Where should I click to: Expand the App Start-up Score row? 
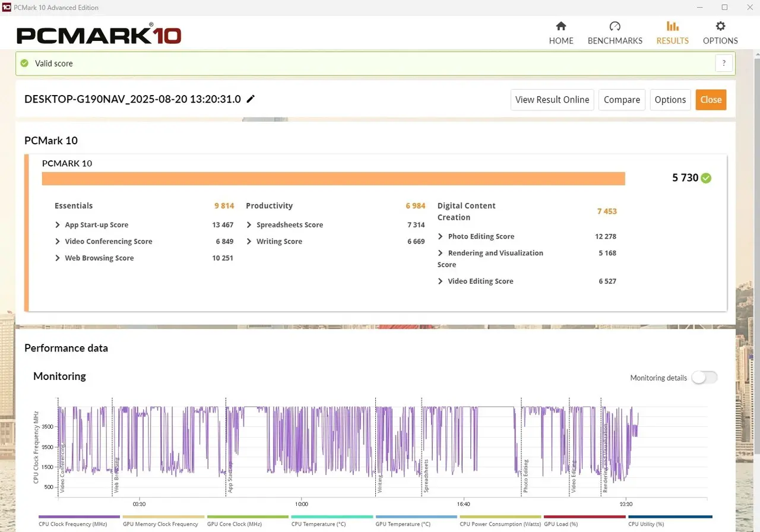[x=58, y=225]
